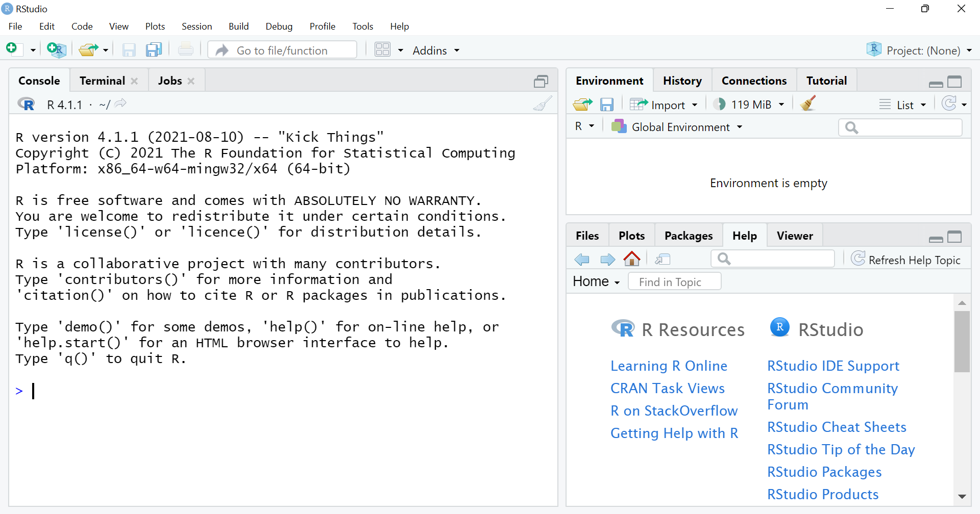Click the Help pane scroll up arrow
Screen dimensions: 980x514
[x=962, y=303]
